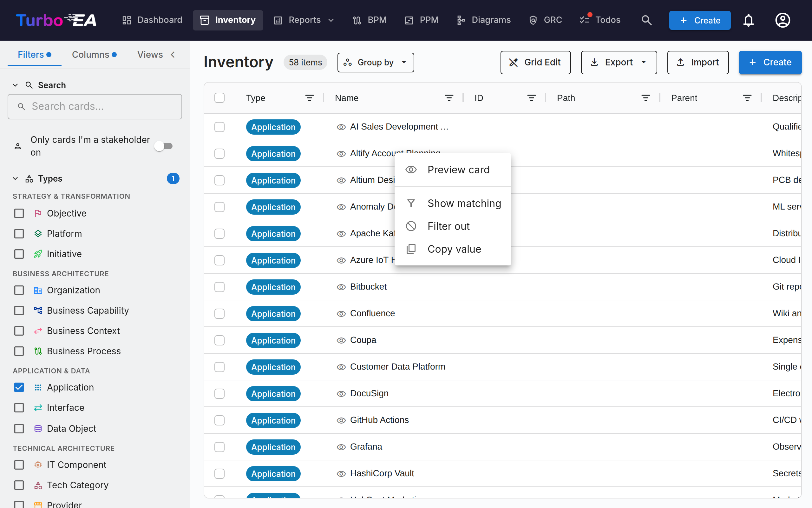Preview the Grafana card eye icon

[341, 447]
